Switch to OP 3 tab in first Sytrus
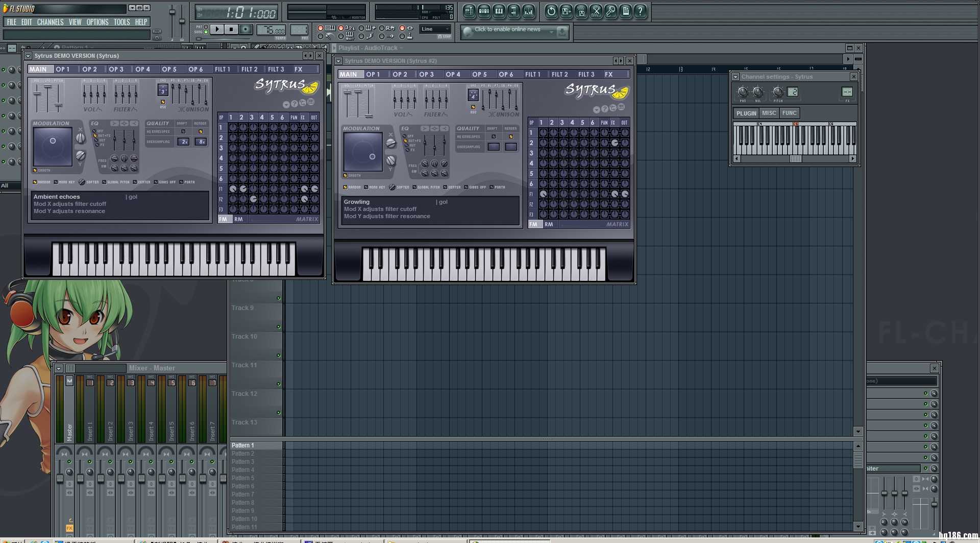The width and height of the screenshot is (980, 543). click(x=116, y=69)
